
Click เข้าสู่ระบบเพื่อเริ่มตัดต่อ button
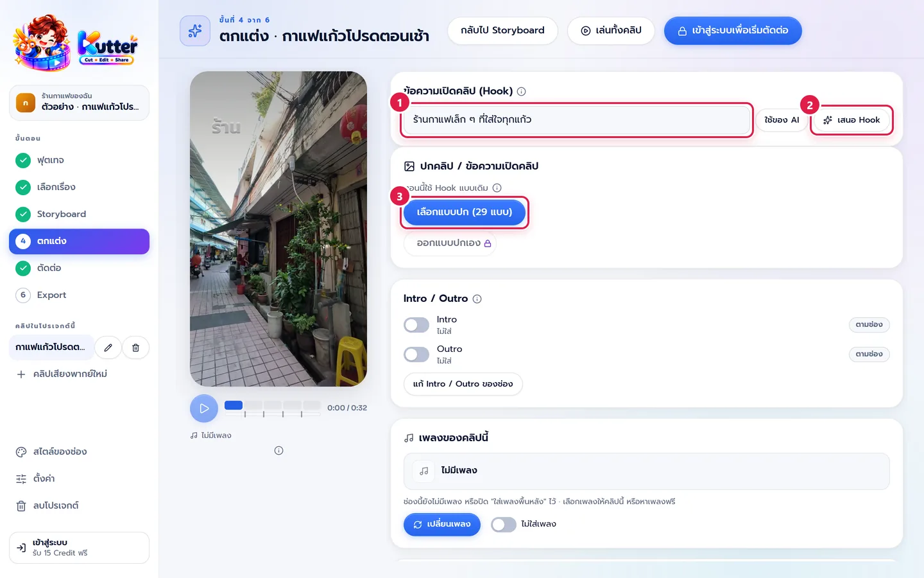point(733,31)
